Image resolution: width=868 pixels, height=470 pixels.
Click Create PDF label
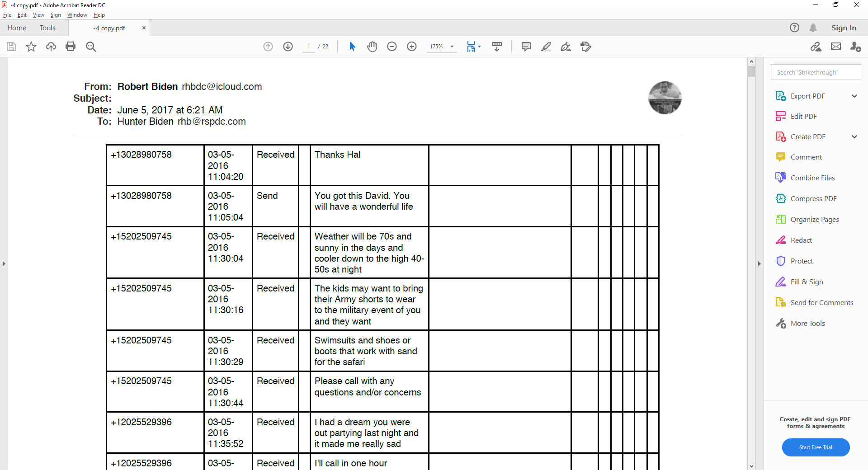pyautogui.click(x=808, y=136)
